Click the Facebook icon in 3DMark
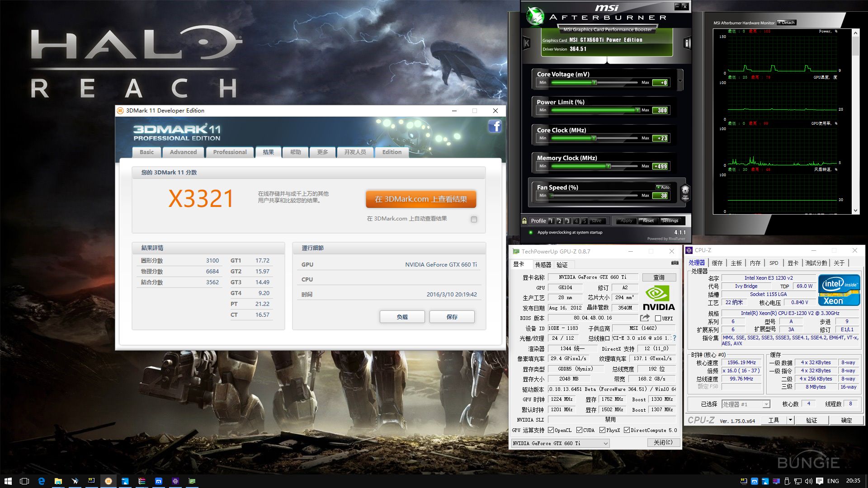 [495, 126]
